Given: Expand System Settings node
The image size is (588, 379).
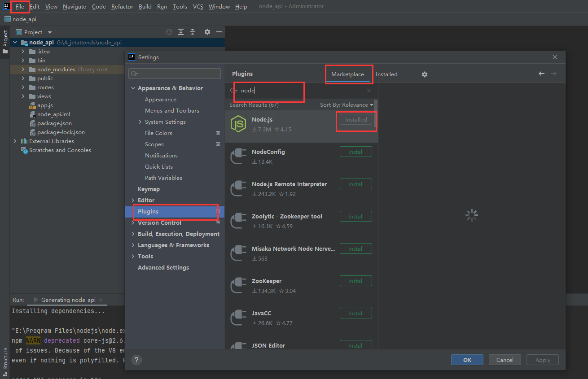Looking at the screenshot, I should click(140, 122).
